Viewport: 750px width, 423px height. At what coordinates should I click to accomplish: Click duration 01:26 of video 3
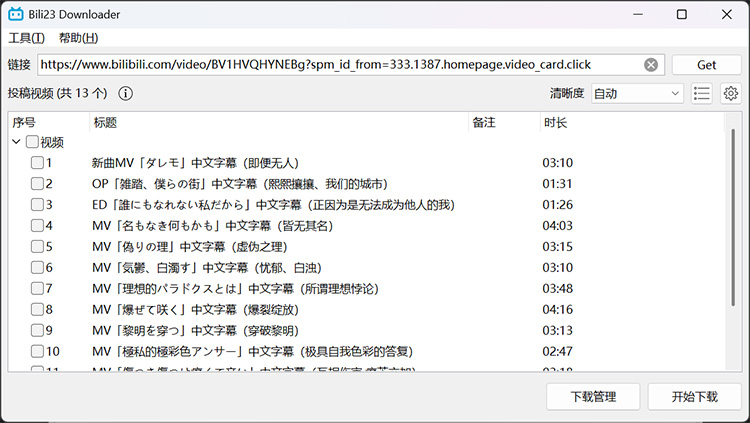557,205
